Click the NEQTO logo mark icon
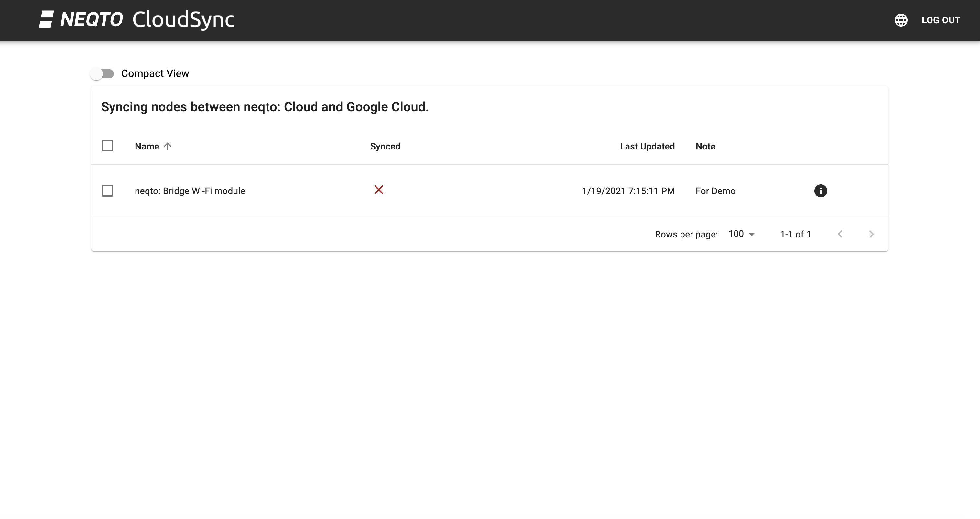Viewport: 980px width, 519px height. pyautogui.click(x=47, y=19)
